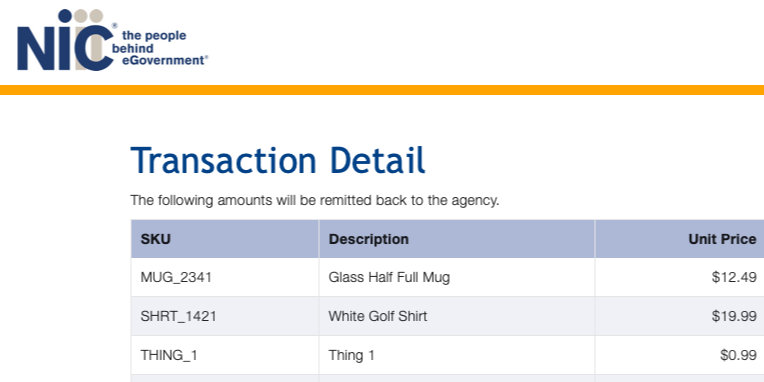Click the colored dots above NIC letters

(81, 16)
